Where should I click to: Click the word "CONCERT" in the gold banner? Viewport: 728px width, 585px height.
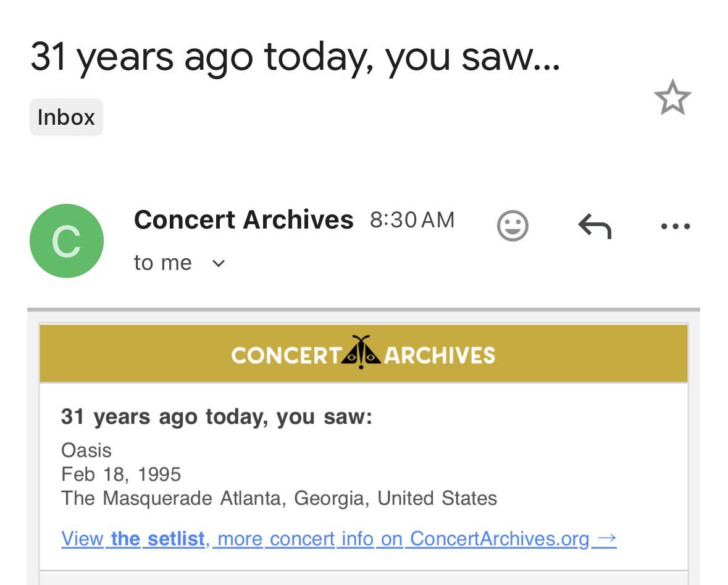pos(285,355)
